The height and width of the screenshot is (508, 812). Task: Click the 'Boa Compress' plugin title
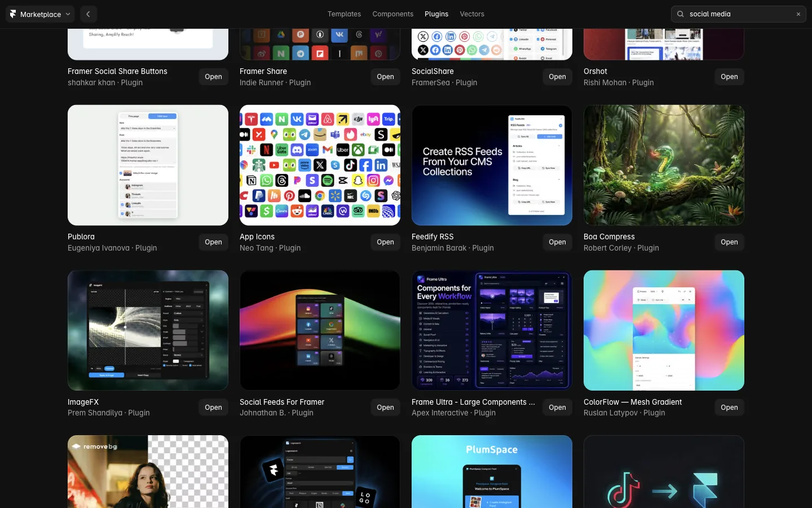point(609,237)
